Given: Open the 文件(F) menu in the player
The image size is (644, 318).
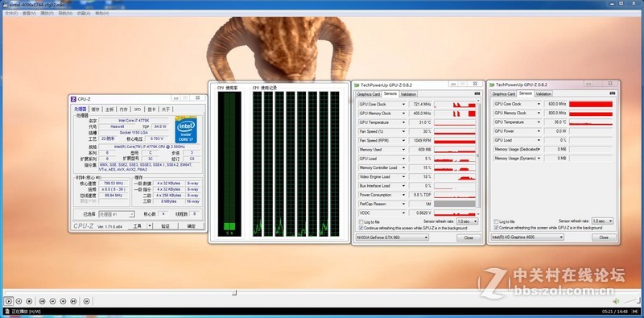Looking at the screenshot, I should 11,13.
